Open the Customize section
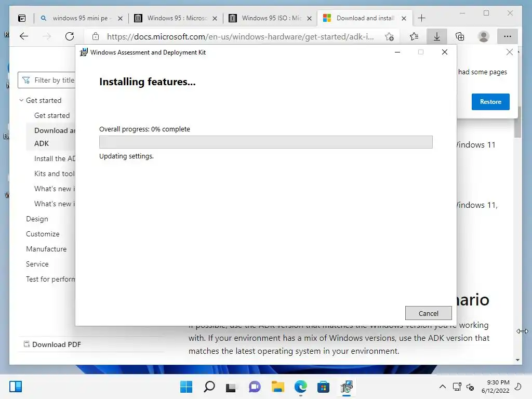 pos(43,234)
